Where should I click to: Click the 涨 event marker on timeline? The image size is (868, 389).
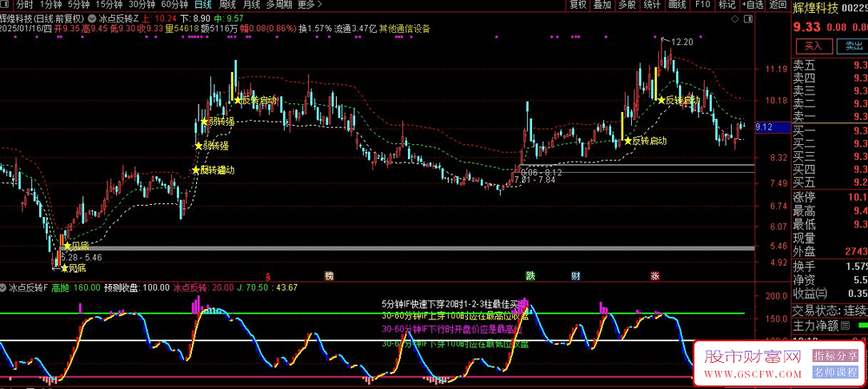click(654, 275)
